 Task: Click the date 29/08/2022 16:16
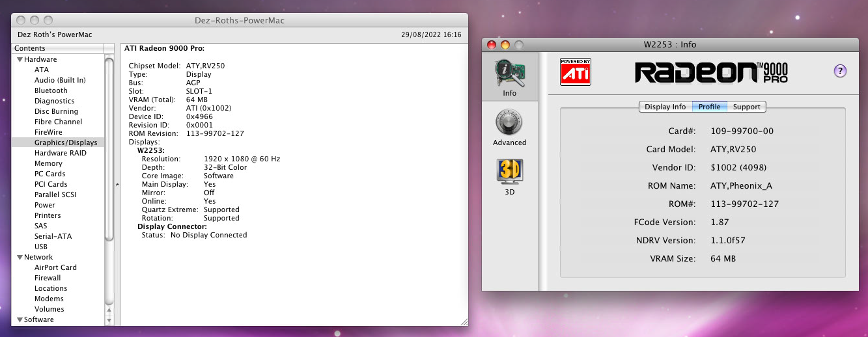click(x=432, y=34)
